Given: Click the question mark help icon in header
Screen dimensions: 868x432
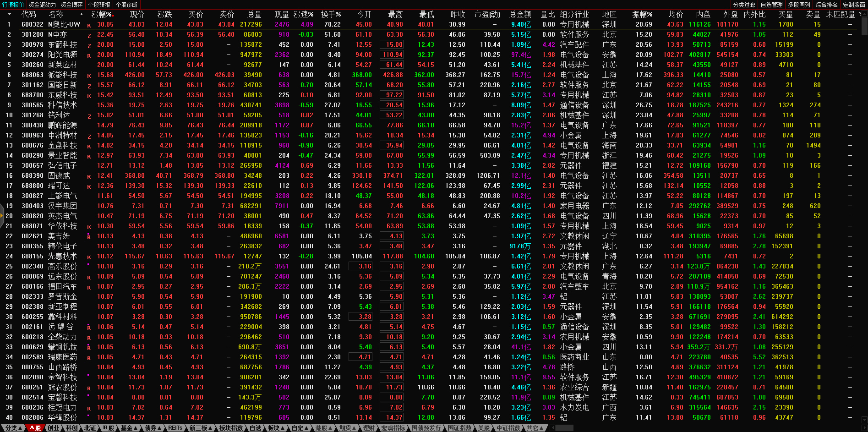Looking at the screenshot, I should pos(860,14).
